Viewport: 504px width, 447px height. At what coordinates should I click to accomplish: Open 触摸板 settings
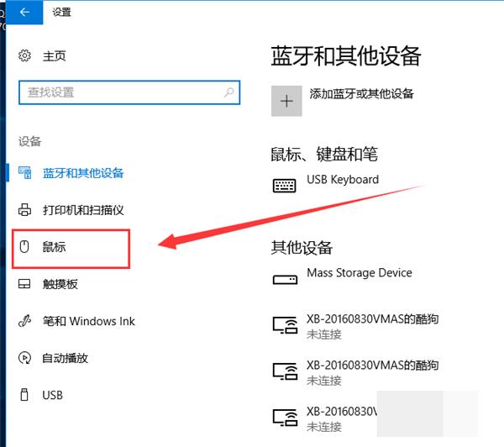60,284
